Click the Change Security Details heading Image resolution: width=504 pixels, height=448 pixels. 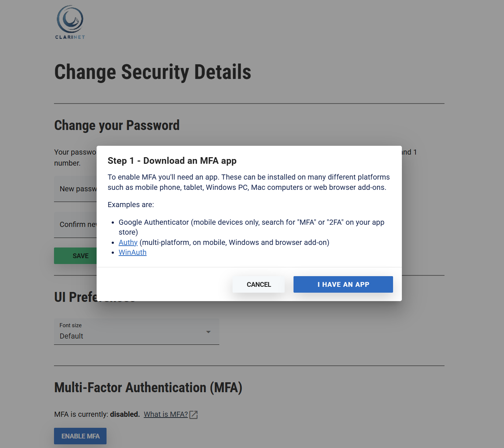[152, 72]
